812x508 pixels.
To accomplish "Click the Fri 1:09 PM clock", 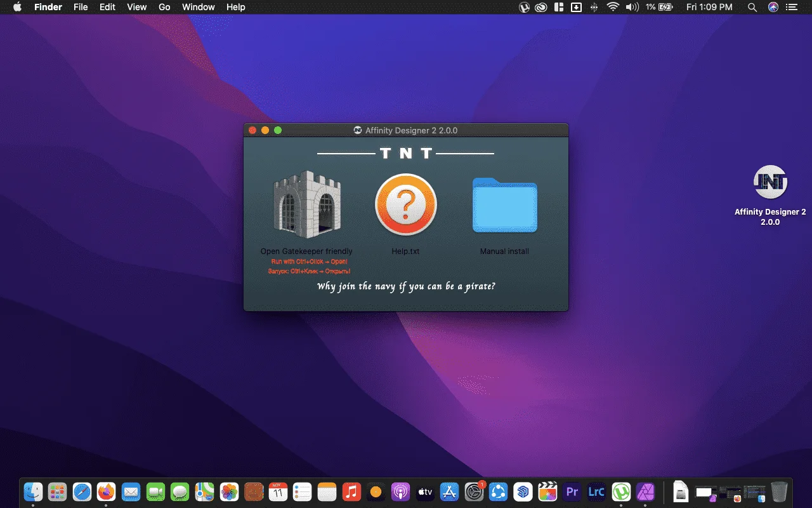I will (x=709, y=7).
